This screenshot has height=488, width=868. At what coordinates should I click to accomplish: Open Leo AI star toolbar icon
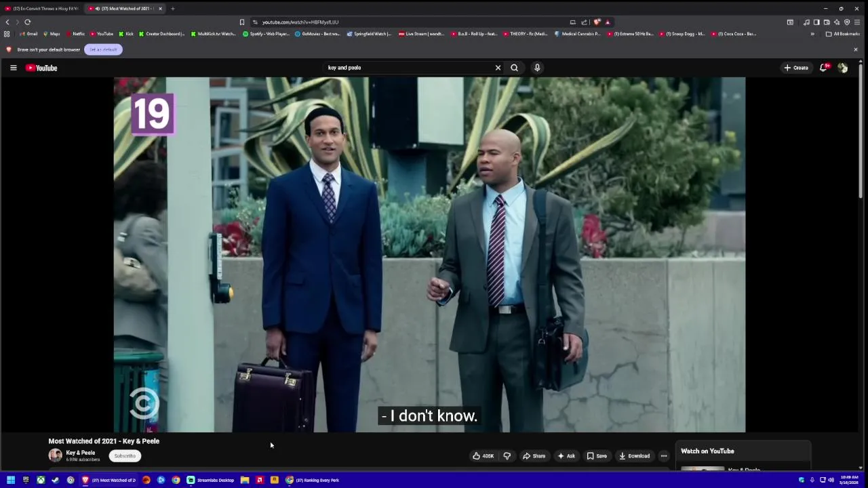click(x=837, y=22)
